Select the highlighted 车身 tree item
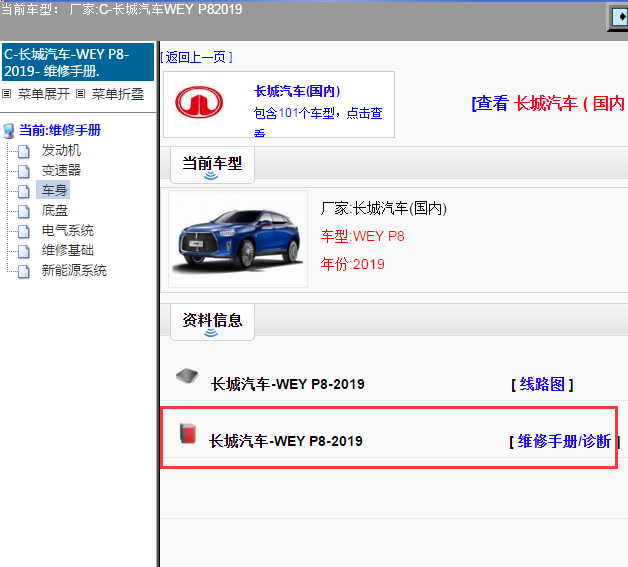 (53, 190)
